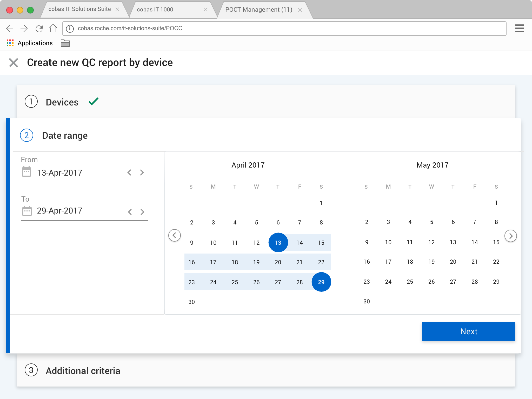This screenshot has height=399, width=532.
Task: Select May 15 in the calendar
Action: (496, 242)
